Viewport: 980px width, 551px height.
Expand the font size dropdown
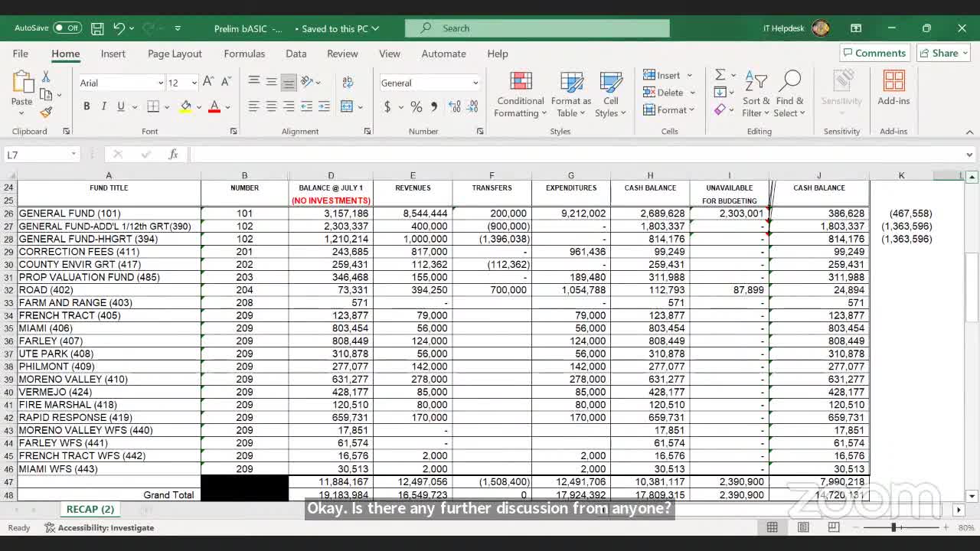tap(194, 83)
